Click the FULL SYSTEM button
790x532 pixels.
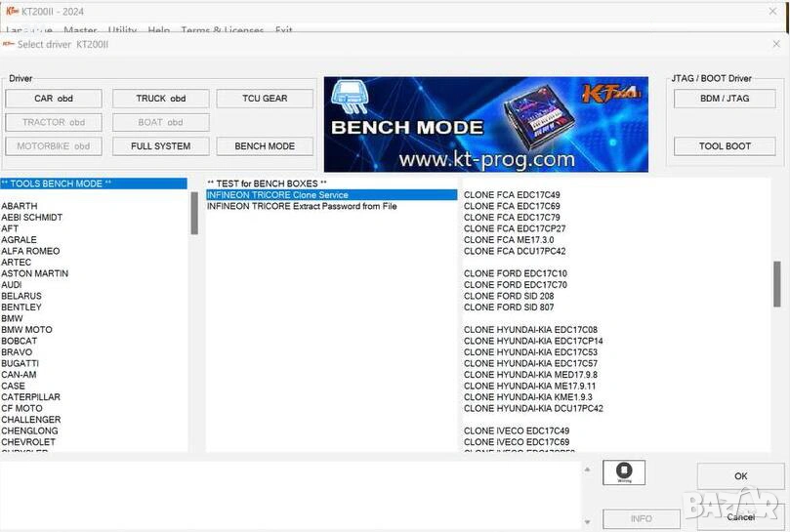click(160, 146)
